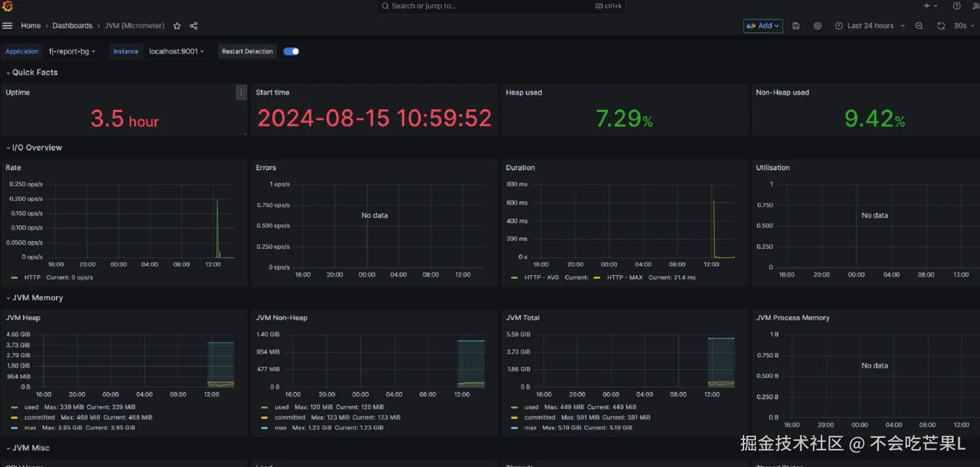Click the Search or jump to field
Screen dimensions: 980x467
point(501,6)
